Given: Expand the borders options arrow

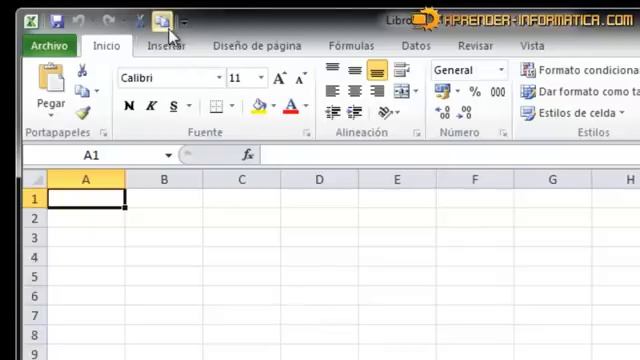Looking at the screenshot, I should point(232,106).
